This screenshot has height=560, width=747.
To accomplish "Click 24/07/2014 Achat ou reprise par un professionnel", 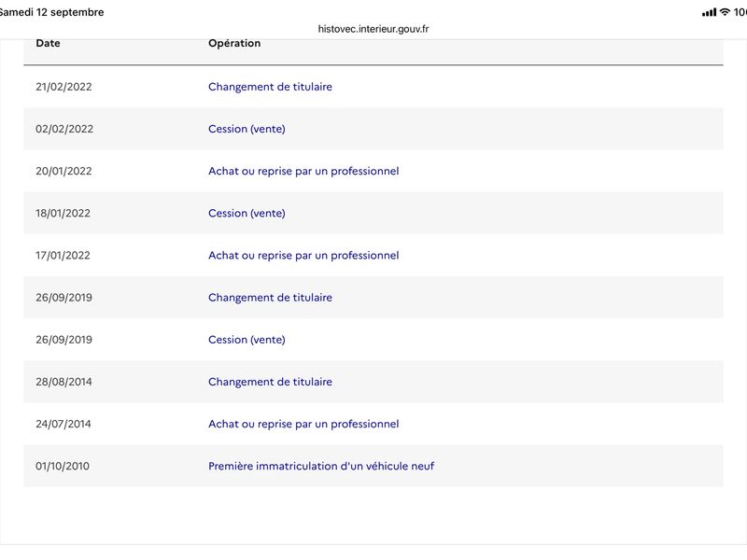I will pyautogui.click(x=303, y=424).
